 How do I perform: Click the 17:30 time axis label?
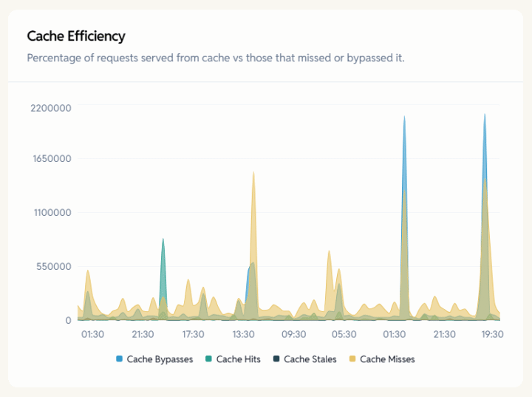click(193, 334)
